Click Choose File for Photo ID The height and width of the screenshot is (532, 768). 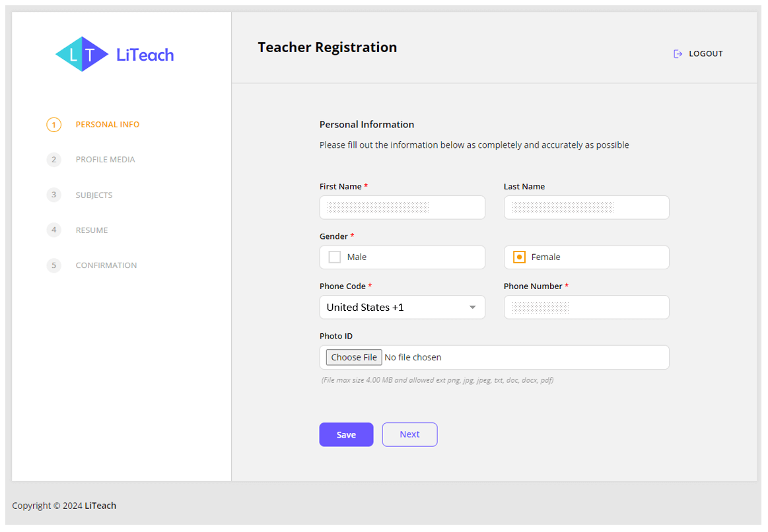354,357
